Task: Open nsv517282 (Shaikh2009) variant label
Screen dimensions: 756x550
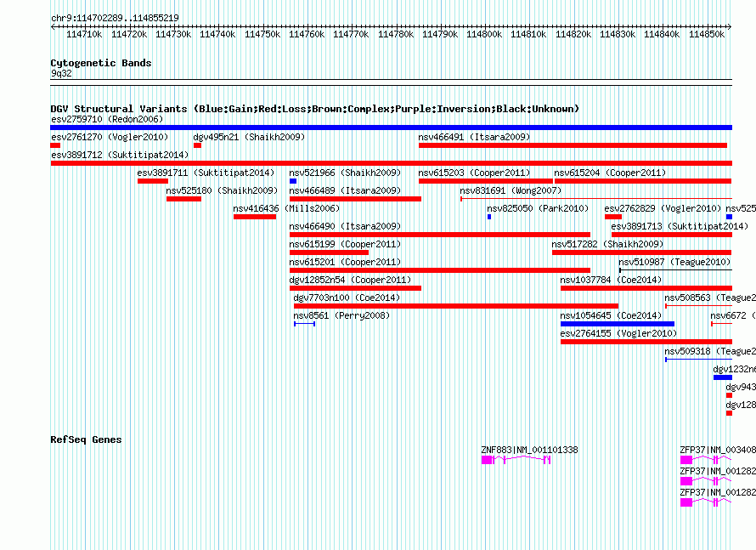Action: (x=608, y=244)
